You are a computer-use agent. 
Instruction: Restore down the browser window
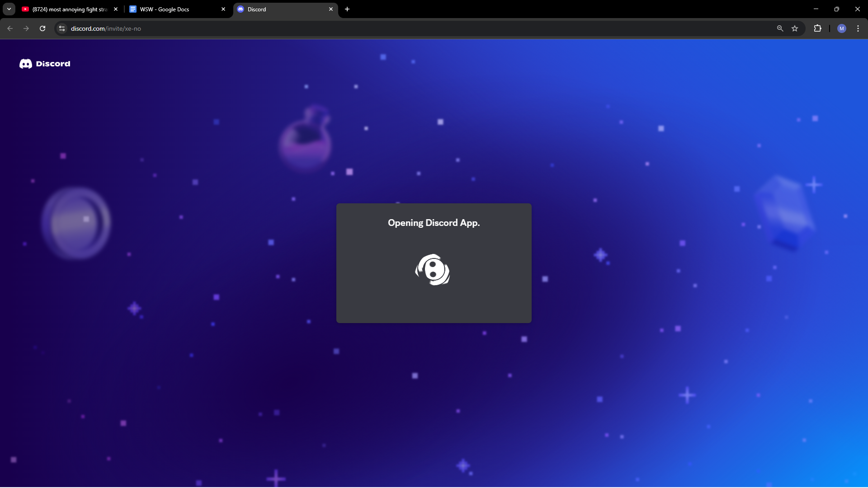[837, 9]
